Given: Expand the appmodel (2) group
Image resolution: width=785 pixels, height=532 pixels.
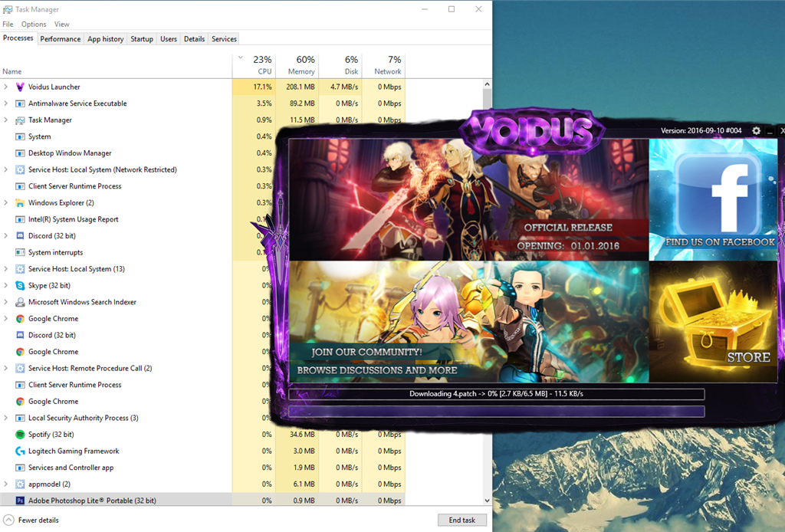Looking at the screenshot, I should click(5, 484).
